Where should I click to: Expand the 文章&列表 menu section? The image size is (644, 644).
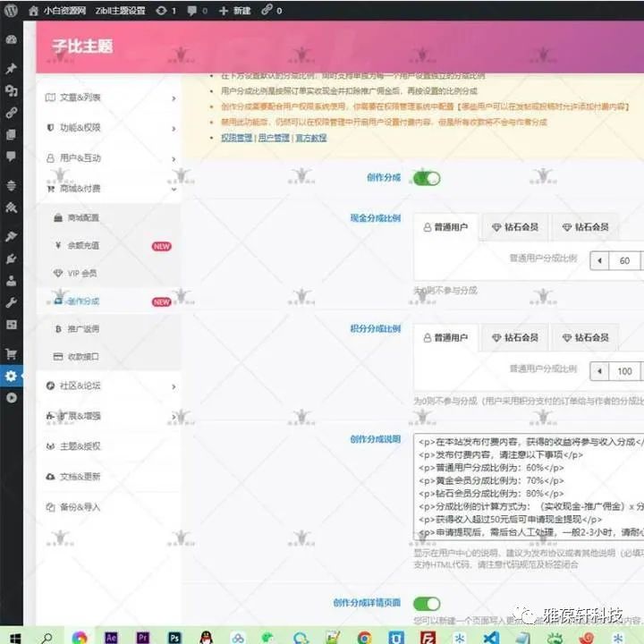(109, 97)
